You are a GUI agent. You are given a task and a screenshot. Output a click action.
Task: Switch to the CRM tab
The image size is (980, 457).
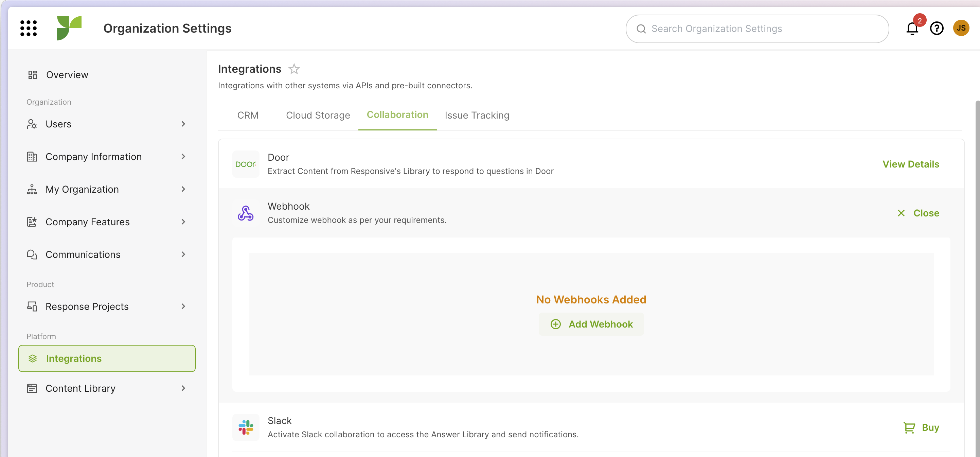pyautogui.click(x=248, y=115)
